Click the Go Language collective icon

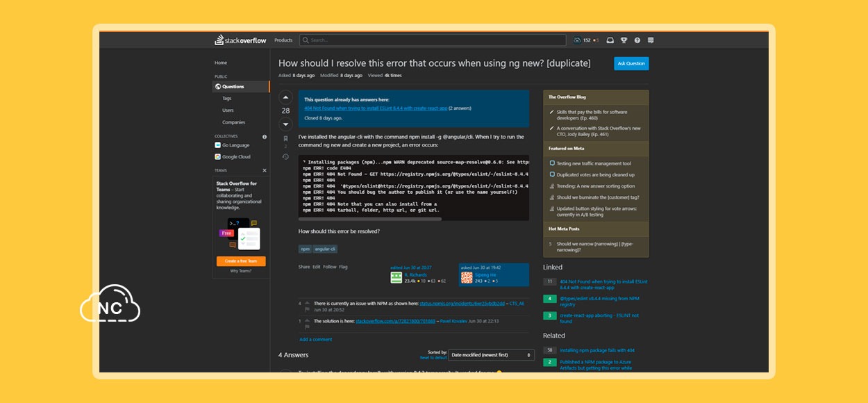[x=218, y=145]
